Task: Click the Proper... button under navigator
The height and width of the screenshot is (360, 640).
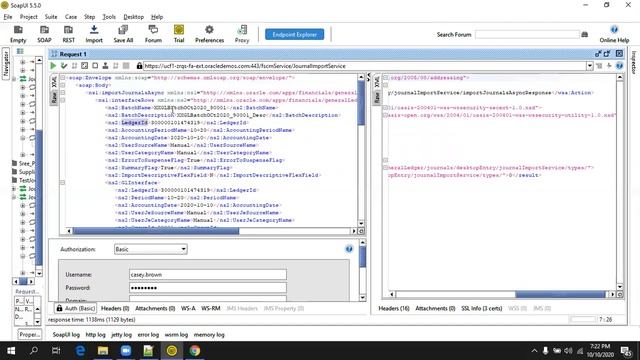Action: click(29, 334)
